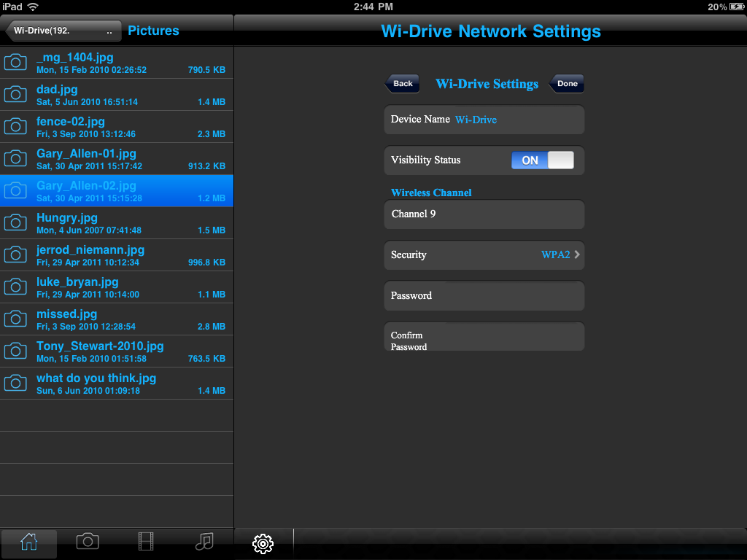Click the 2.3 MB file size
Screen dimensions: 747x560
(x=212, y=134)
